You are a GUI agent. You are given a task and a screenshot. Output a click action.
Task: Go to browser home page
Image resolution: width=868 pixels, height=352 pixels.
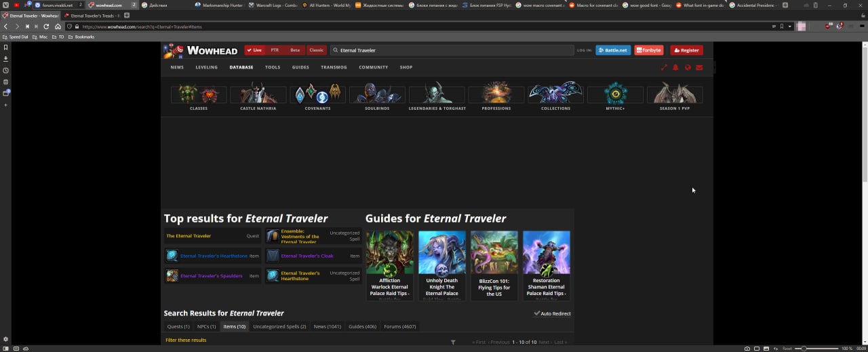[58, 26]
